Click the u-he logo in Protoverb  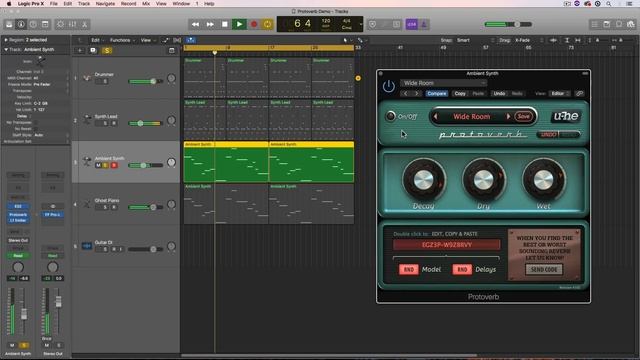click(x=566, y=117)
